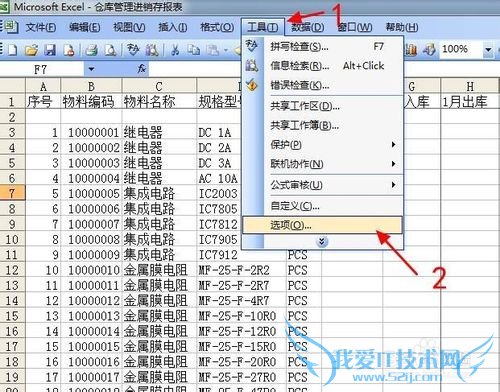Select 选项(O)... in Tools menu

coord(323,225)
